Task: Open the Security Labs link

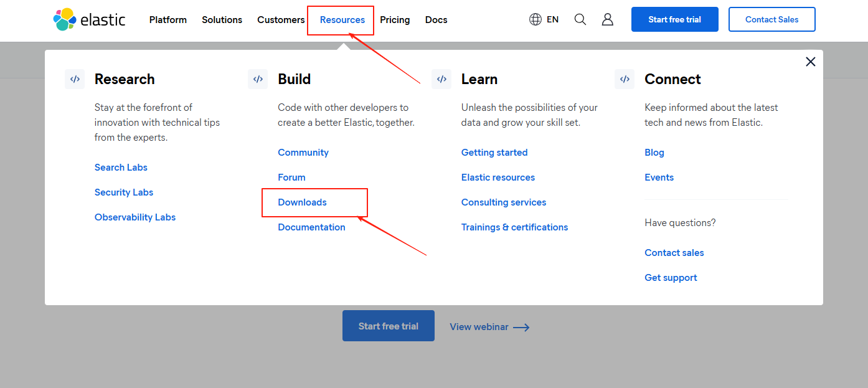Action: 124,192
